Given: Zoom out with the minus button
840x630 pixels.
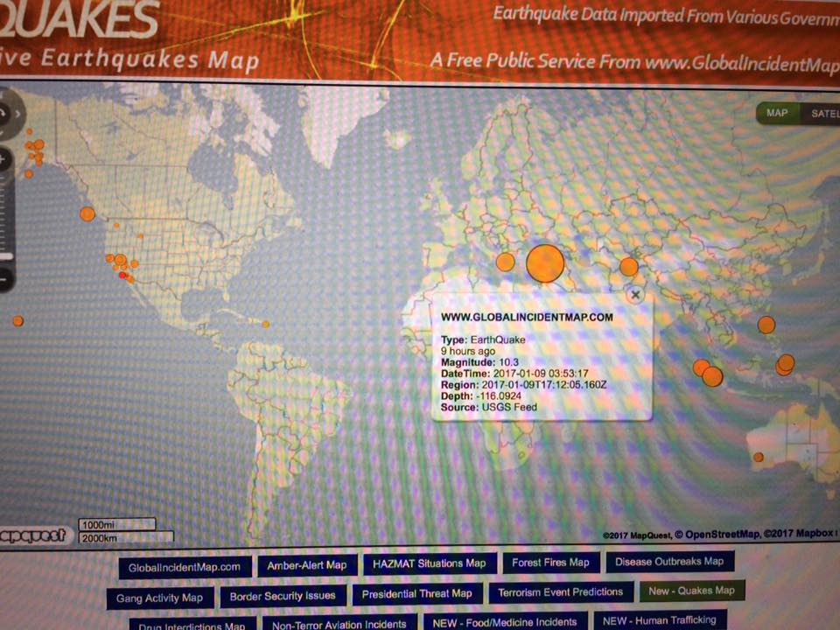Looking at the screenshot, I should (x=3, y=279).
